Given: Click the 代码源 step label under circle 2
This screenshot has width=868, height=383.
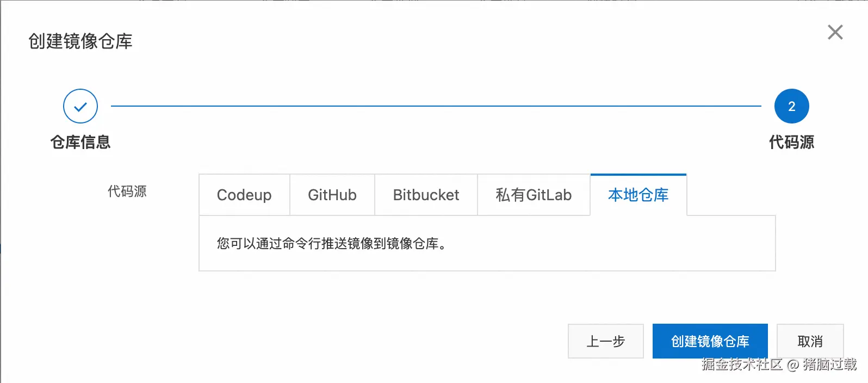Looking at the screenshot, I should 791,142.
